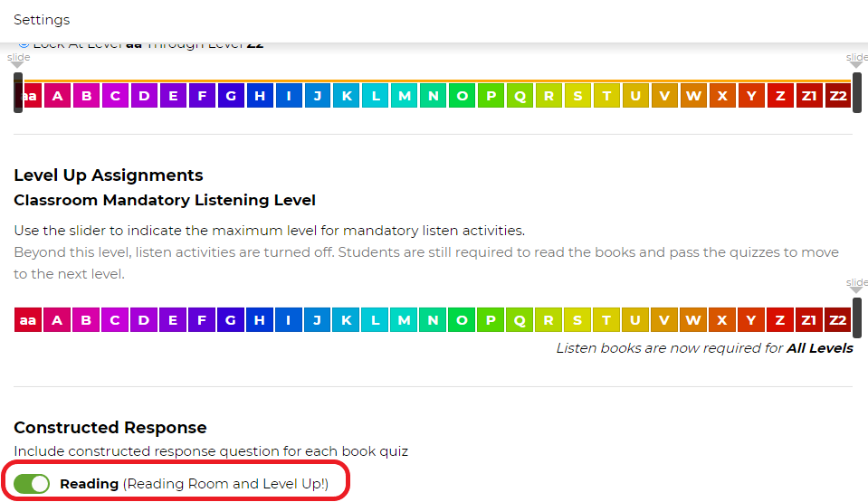The image size is (868, 502).
Task: Select level Z2 in the lock level range bar
Action: (x=838, y=96)
